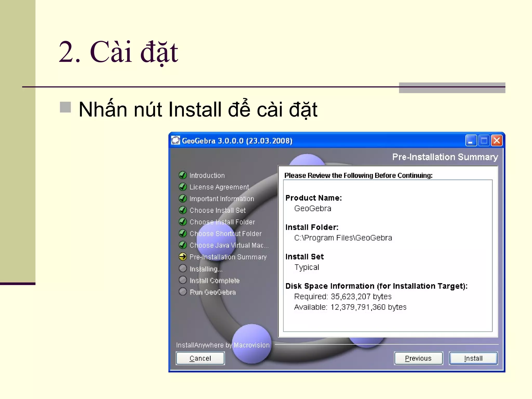Select the Choose Install Set step label
This screenshot has height=399, width=532.
(217, 210)
